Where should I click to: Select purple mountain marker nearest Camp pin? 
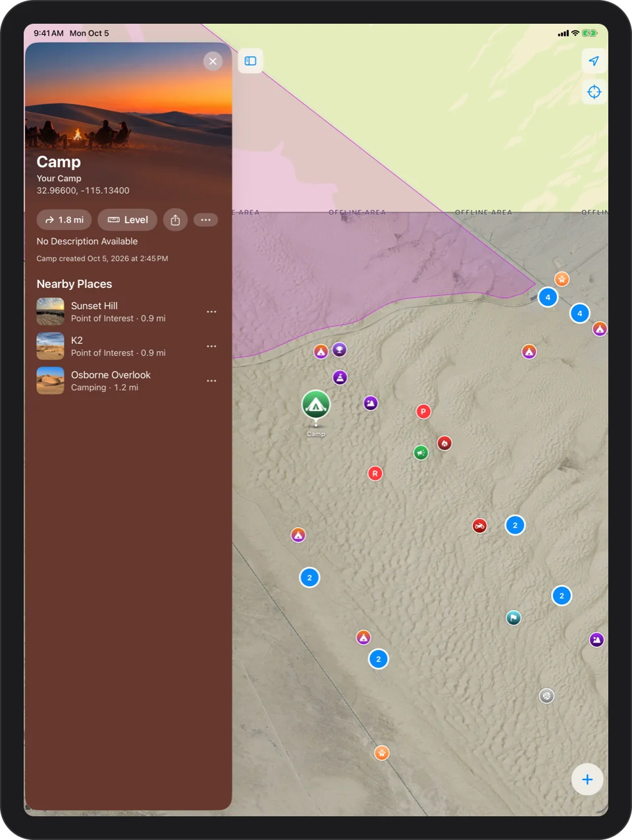(371, 403)
